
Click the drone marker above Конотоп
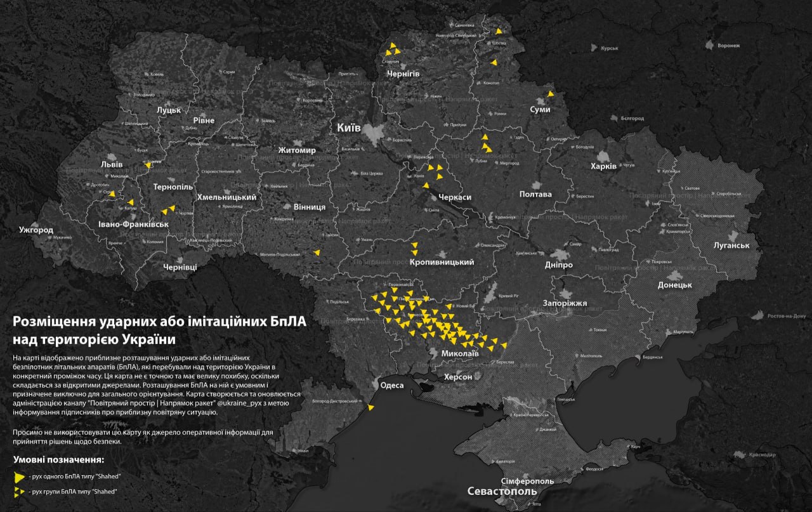click(494, 62)
